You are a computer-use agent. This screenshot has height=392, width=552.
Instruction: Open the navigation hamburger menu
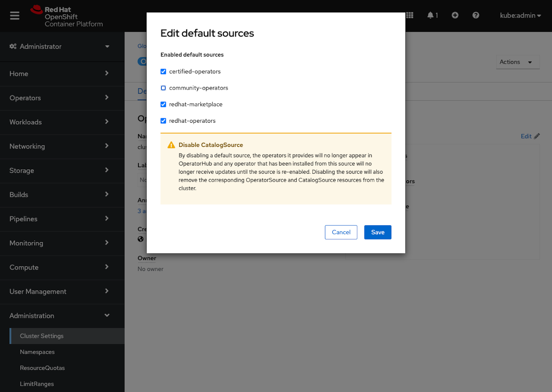click(14, 16)
